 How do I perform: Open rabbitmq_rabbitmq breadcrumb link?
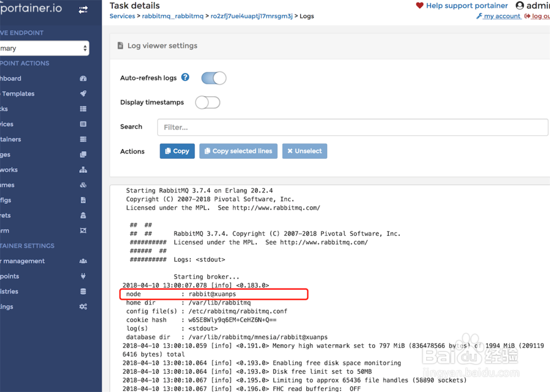(173, 16)
